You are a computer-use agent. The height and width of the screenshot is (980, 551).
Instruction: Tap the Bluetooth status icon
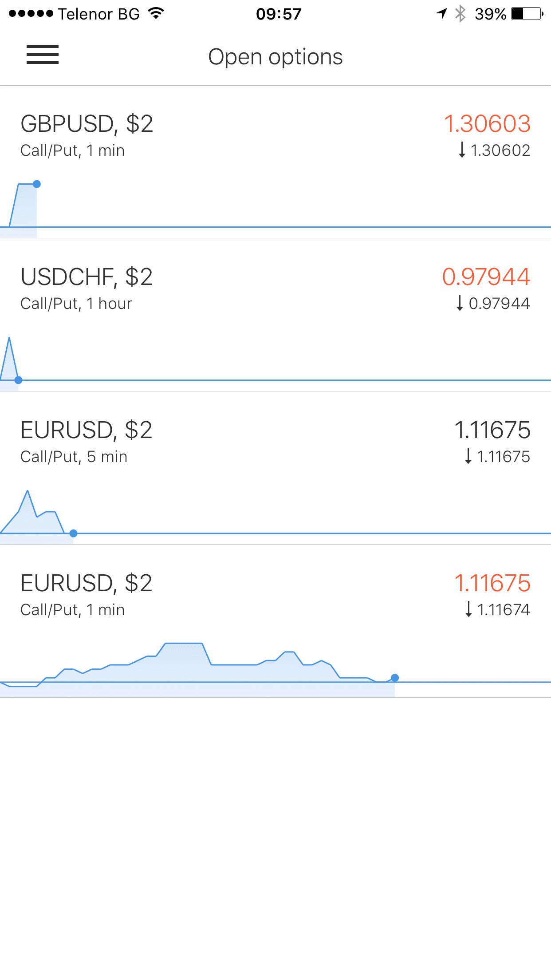(460, 14)
